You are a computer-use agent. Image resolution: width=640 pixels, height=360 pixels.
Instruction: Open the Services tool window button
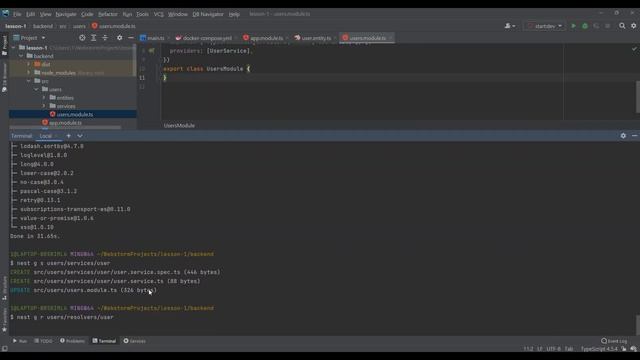pos(135,341)
